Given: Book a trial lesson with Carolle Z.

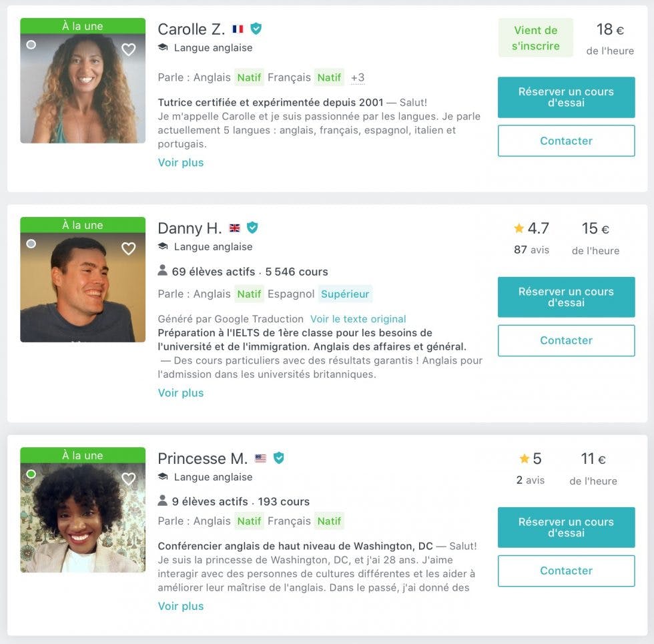Looking at the screenshot, I should coord(566,97).
